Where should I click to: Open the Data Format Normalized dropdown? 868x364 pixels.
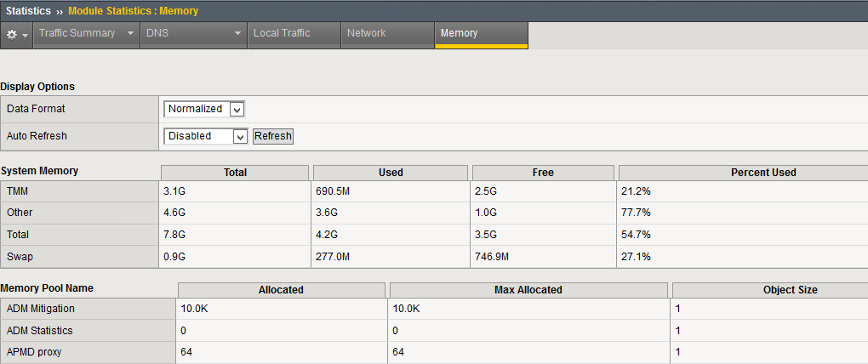tap(204, 109)
